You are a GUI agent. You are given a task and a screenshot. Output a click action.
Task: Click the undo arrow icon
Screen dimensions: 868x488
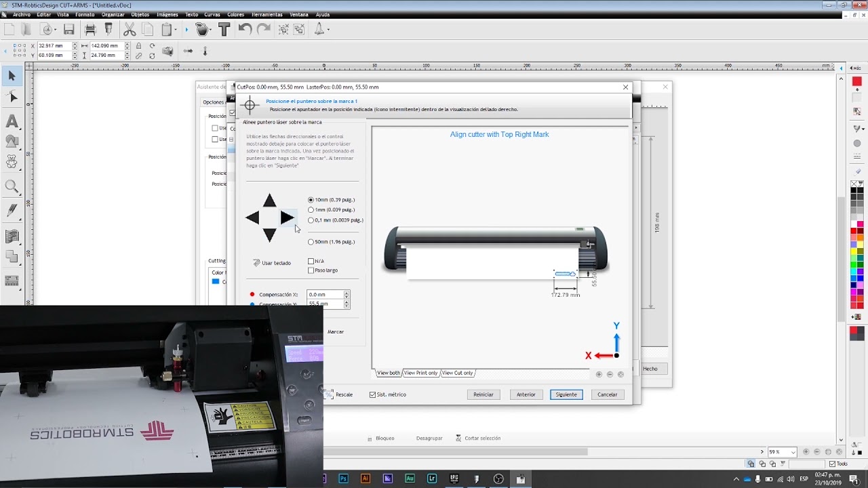pos(245,29)
